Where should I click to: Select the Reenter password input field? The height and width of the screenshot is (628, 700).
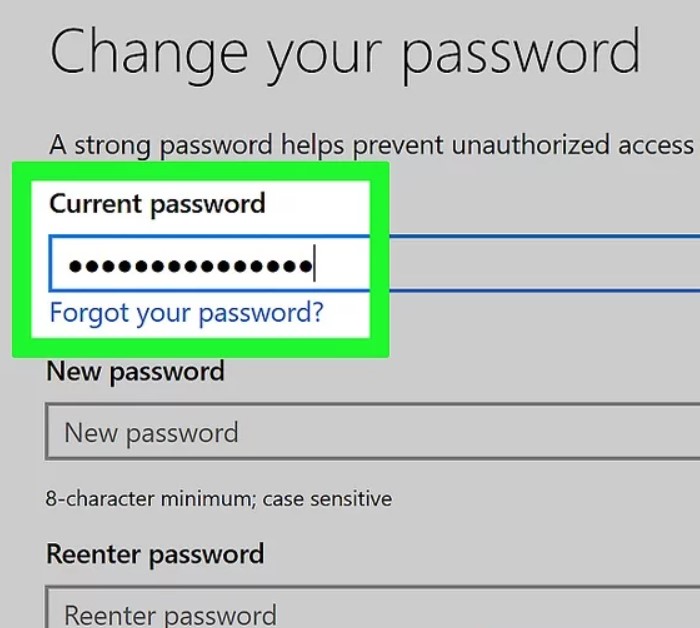tap(372, 608)
